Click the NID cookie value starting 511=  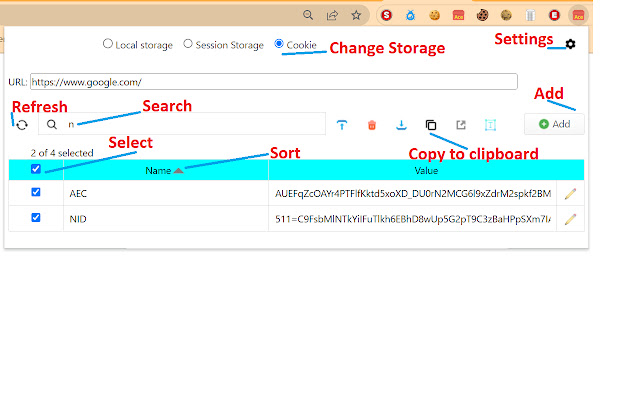(x=413, y=219)
